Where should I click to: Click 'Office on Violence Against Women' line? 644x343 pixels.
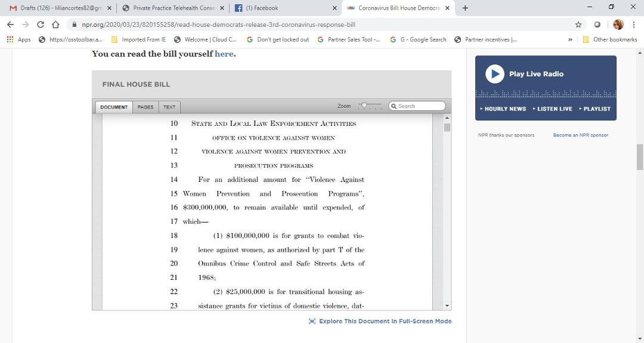click(x=274, y=138)
